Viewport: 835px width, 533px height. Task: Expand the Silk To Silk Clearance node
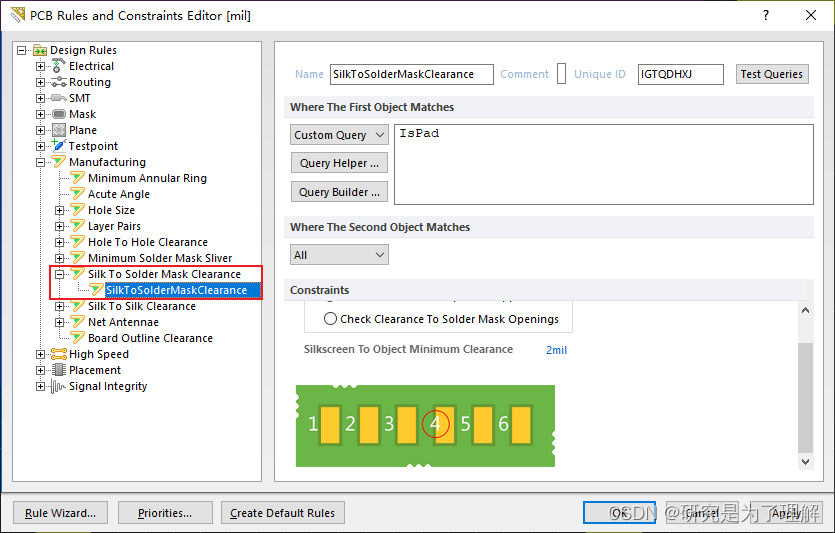60,306
